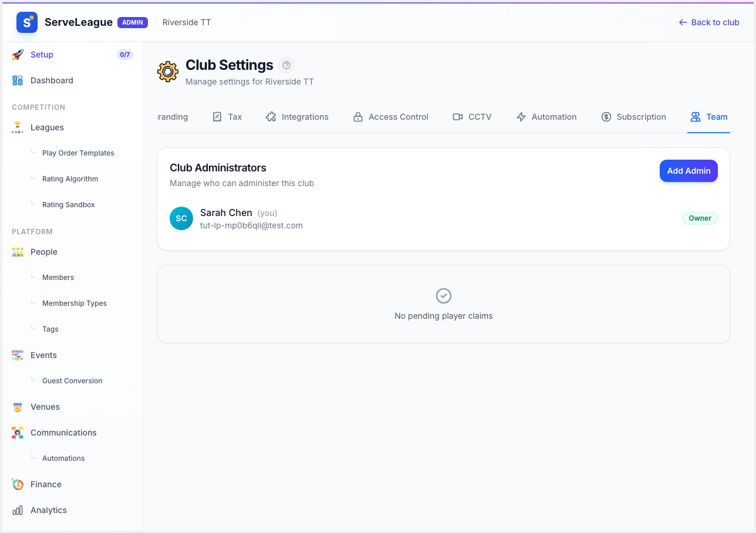Click the Riverside TT club name in the header
This screenshot has height=533, width=756.
pyautogui.click(x=187, y=22)
